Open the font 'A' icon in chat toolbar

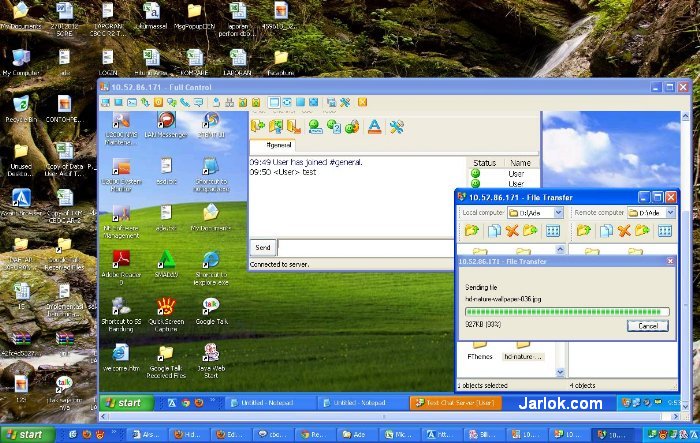click(x=375, y=127)
